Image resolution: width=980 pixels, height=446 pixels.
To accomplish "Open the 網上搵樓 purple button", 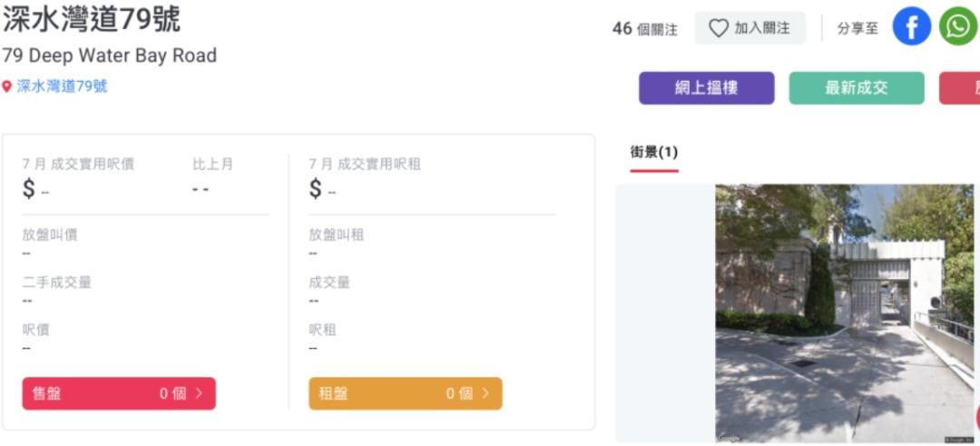I will 706,88.
